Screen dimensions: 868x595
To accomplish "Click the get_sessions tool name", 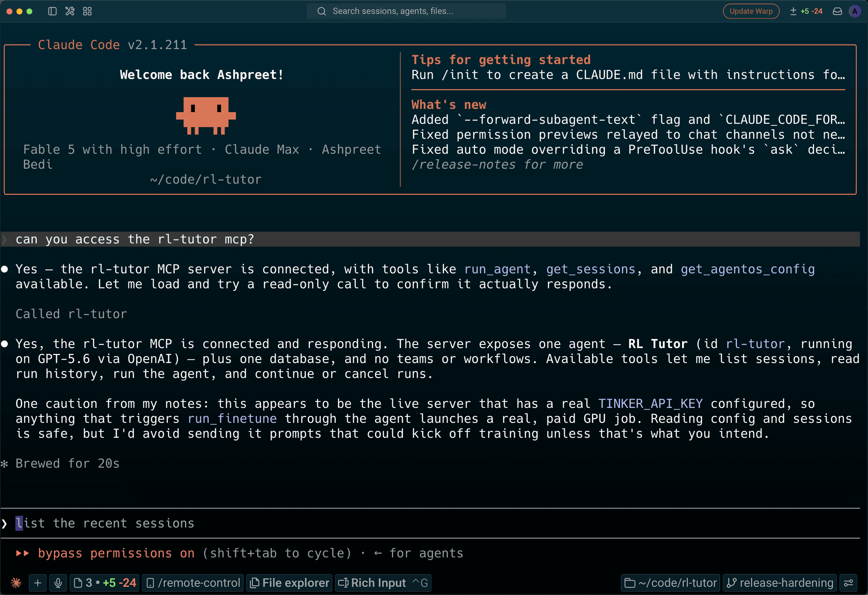I will tap(591, 269).
